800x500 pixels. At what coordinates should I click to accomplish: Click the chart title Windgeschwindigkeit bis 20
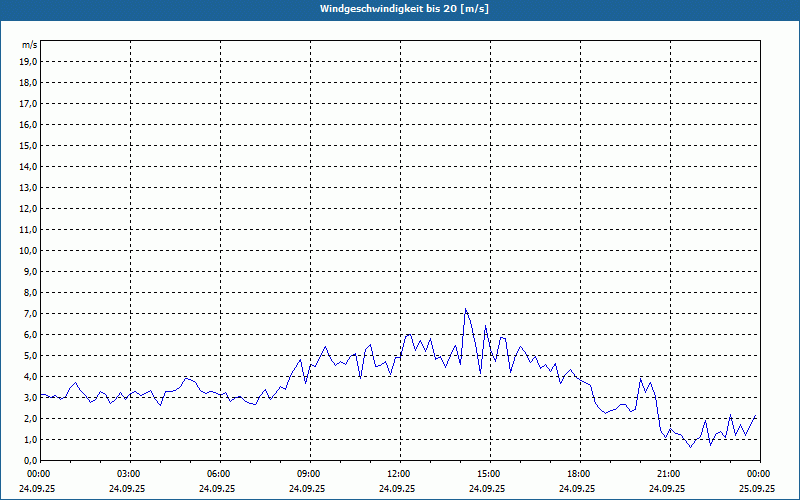point(404,9)
